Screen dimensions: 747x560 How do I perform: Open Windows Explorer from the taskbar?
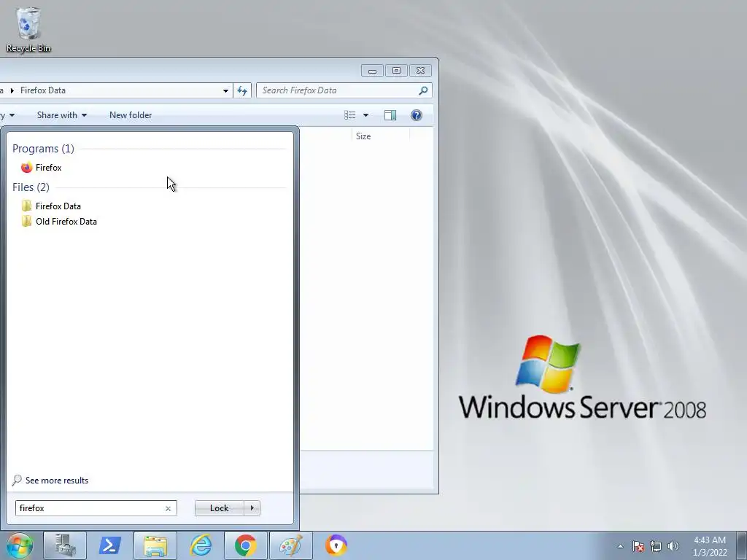155,545
